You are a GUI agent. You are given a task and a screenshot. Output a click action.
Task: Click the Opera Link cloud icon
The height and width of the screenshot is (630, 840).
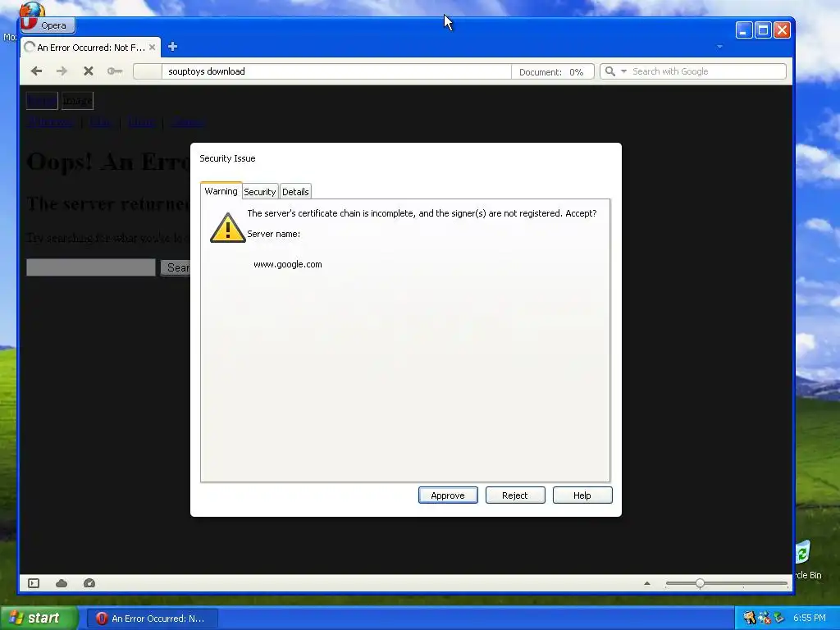click(62, 583)
